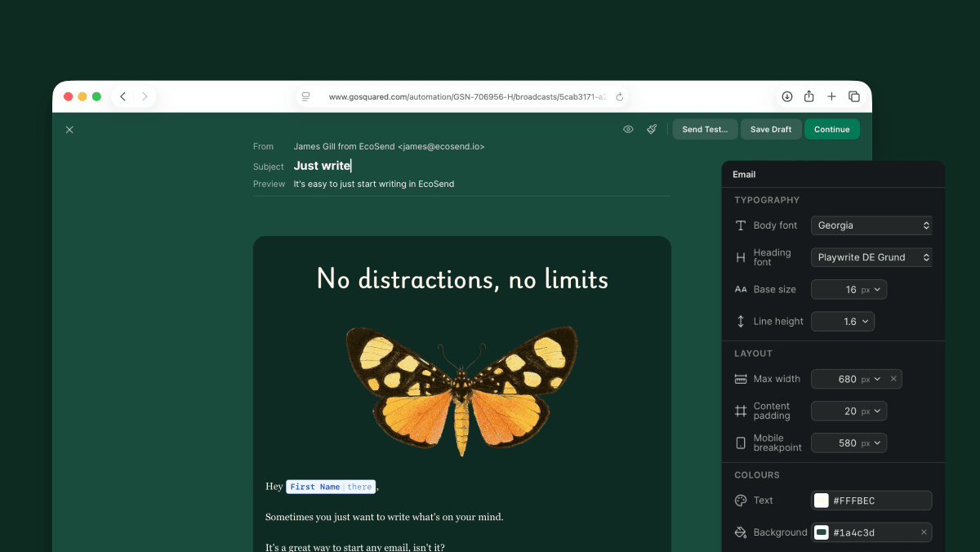Click the TYPOGRAPHY section heading

pyautogui.click(x=767, y=200)
